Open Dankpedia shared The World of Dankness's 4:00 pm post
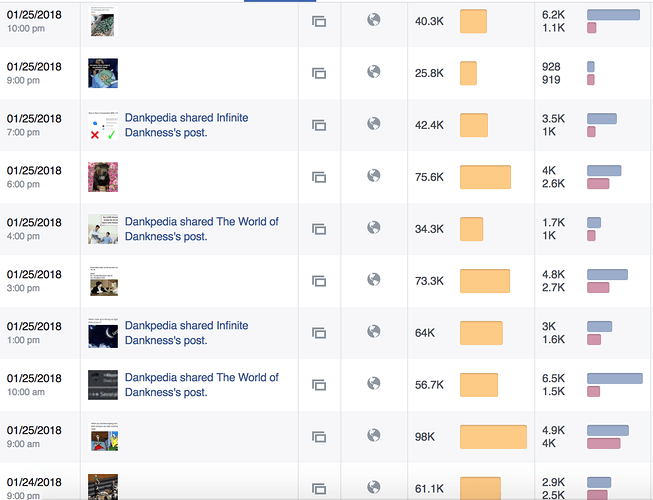This screenshot has height=500, width=653. [x=202, y=229]
